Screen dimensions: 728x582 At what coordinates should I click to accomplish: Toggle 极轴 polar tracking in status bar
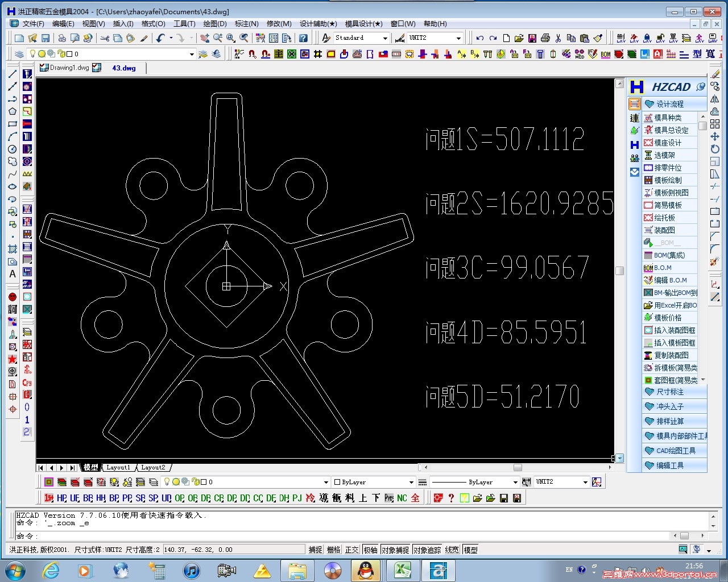pyautogui.click(x=370, y=550)
